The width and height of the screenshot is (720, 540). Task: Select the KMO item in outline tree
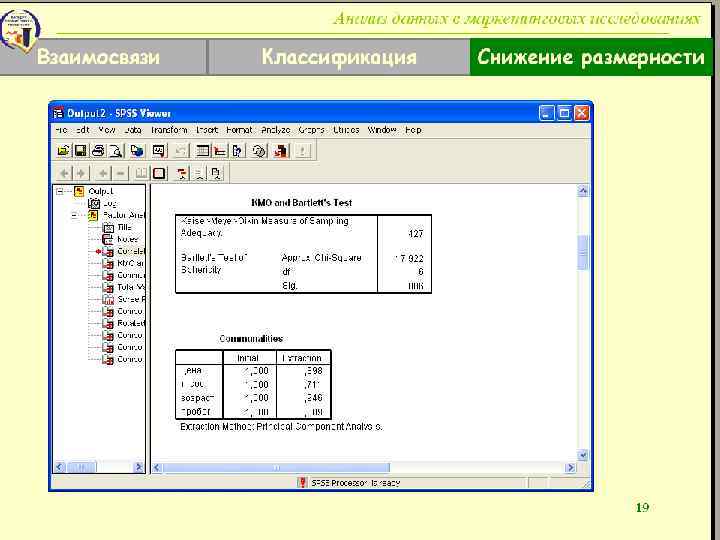point(130,263)
